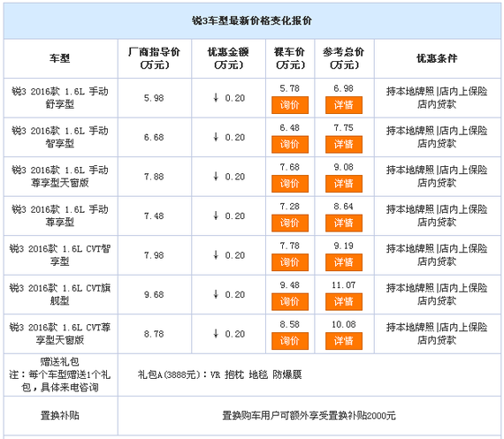Click the table title 锐3车型最新价格变化报价
Image resolution: width=504 pixels, height=439 pixels.
pyautogui.click(x=252, y=21)
